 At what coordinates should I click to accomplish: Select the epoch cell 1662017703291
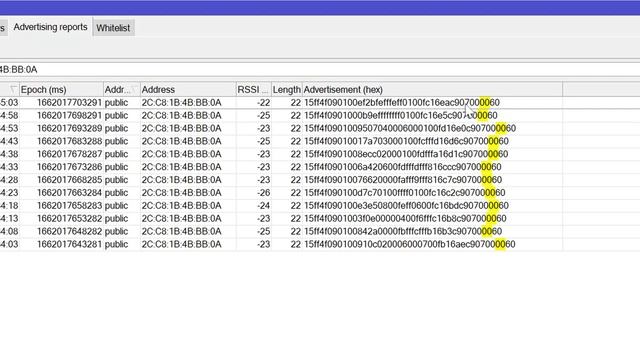tap(69, 102)
